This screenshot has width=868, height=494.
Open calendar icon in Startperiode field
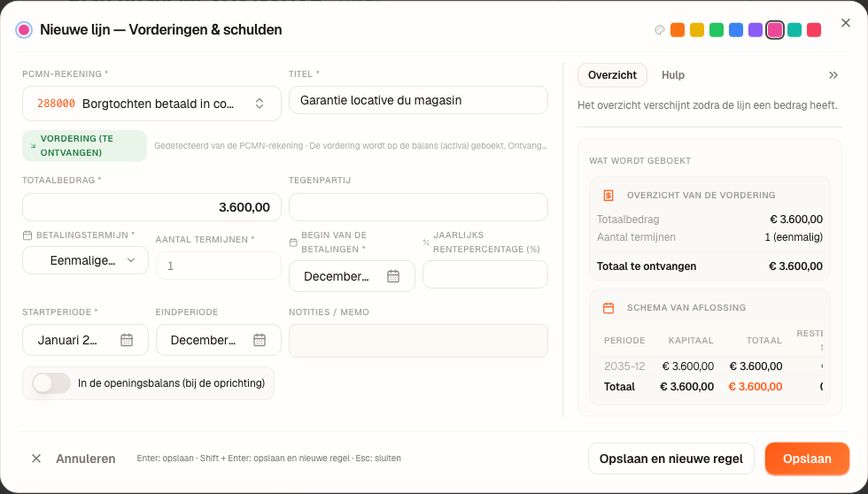[x=126, y=340]
